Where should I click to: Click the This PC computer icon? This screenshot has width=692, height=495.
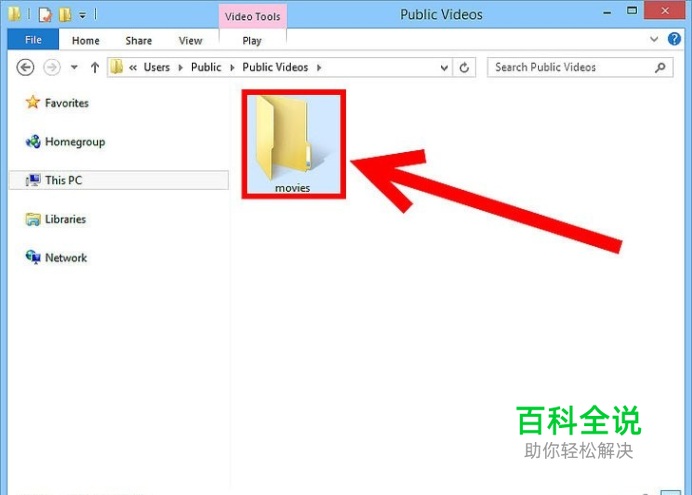tap(33, 180)
